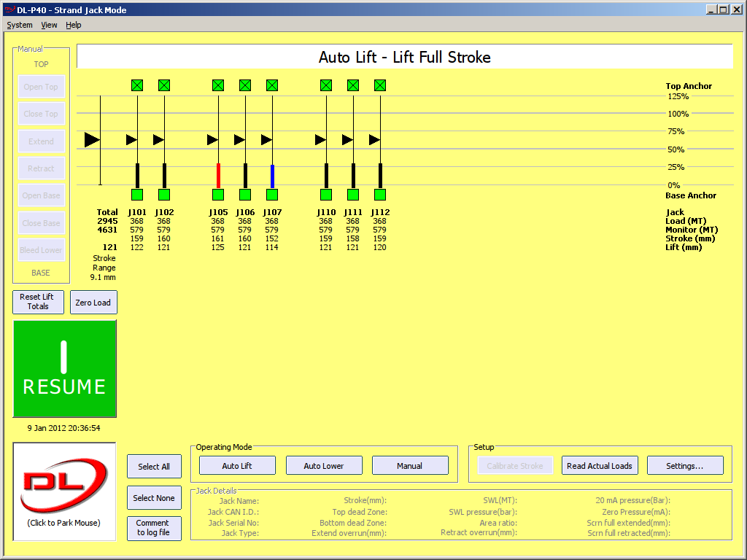Image resolution: width=747 pixels, height=560 pixels.
Task: Click the DL logo to park mouse
Action: (64, 491)
